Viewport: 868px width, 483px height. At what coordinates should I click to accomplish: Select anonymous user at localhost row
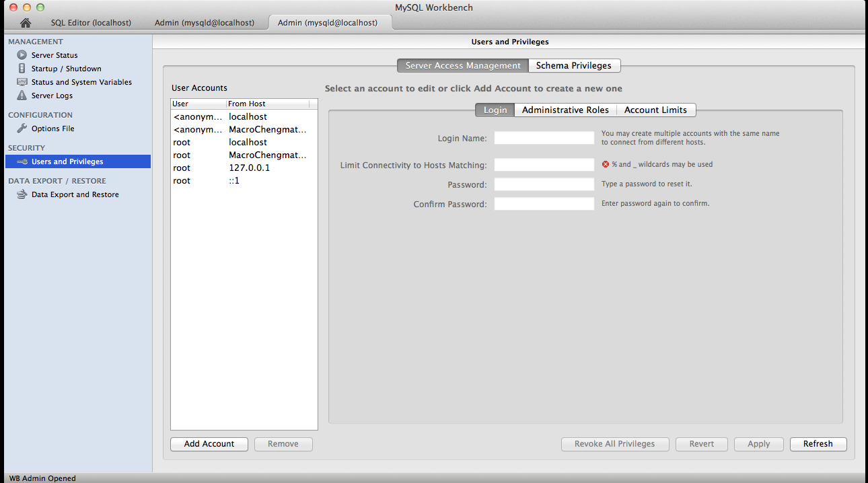click(x=244, y=116)
